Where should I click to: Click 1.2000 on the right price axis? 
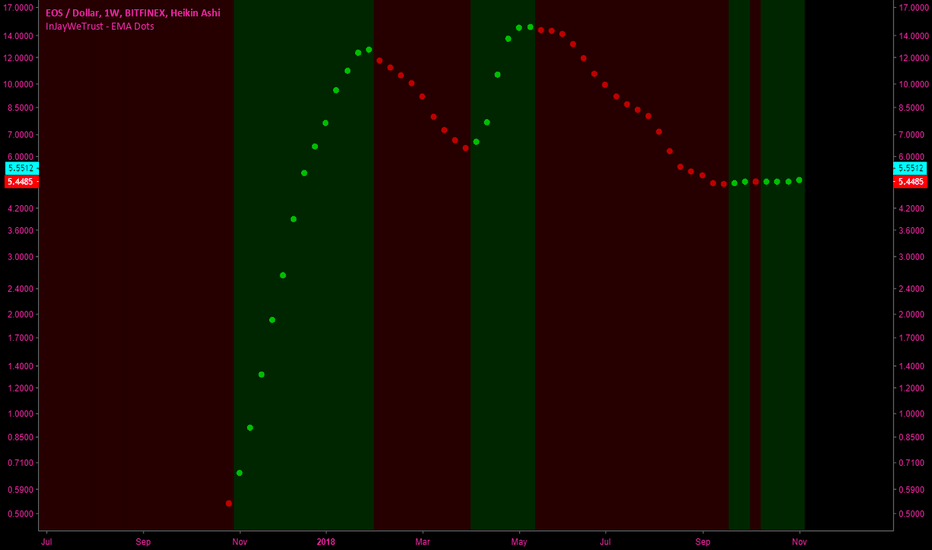coord(912,388)
